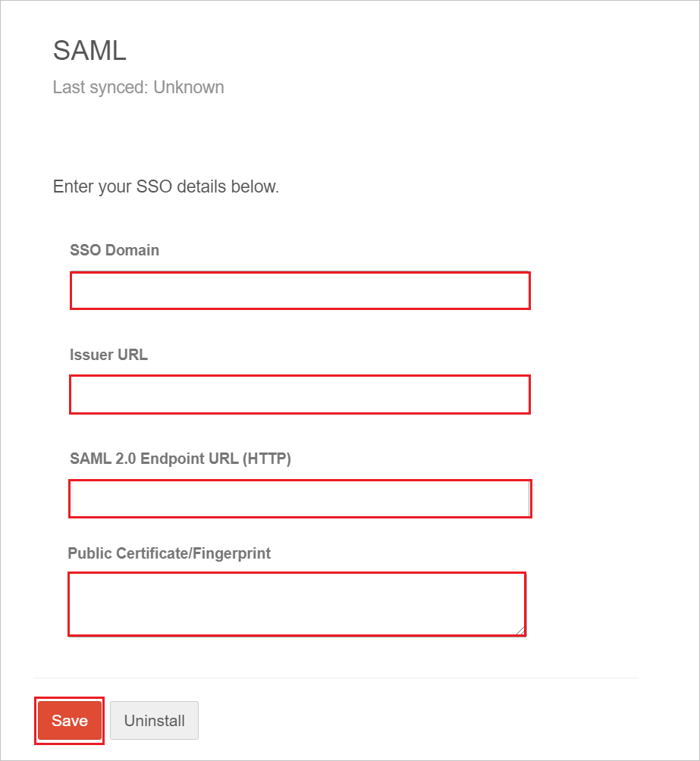Select the SAML 2.0 Endpoint URL field
The height and width of the screenshot is (761, 700).
[300, 499]
